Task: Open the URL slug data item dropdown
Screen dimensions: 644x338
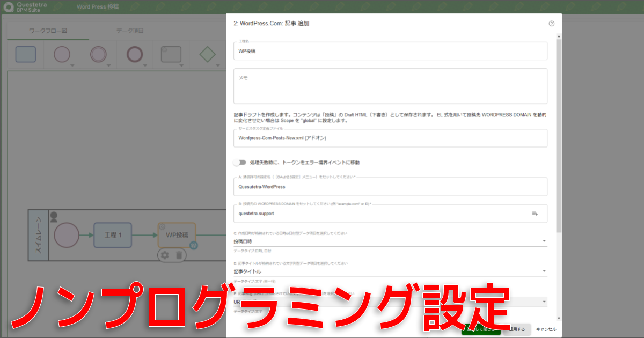Action: click(390, 302)
